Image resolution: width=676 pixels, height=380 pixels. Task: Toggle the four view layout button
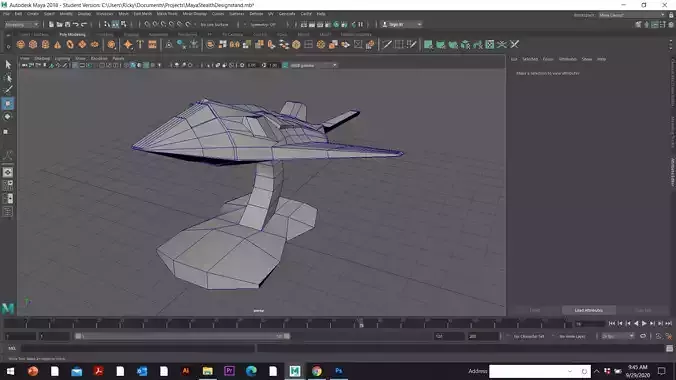[x=8, y=185]
